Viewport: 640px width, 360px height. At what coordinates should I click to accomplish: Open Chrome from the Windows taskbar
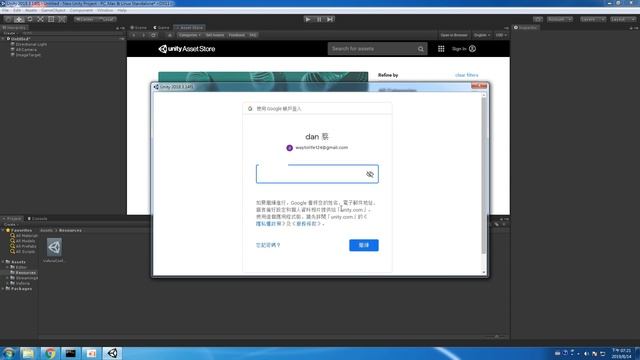click(x=50, y=353)
